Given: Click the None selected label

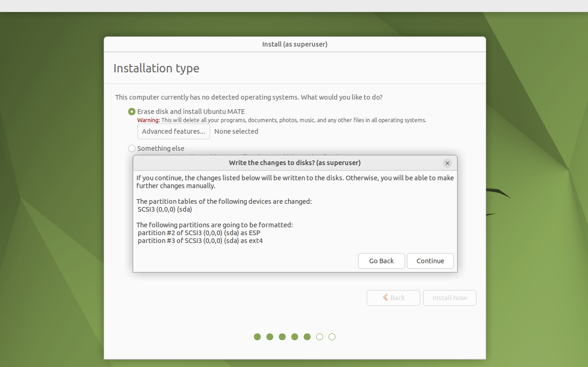Looking at the screenshot, I should (236, 131).
